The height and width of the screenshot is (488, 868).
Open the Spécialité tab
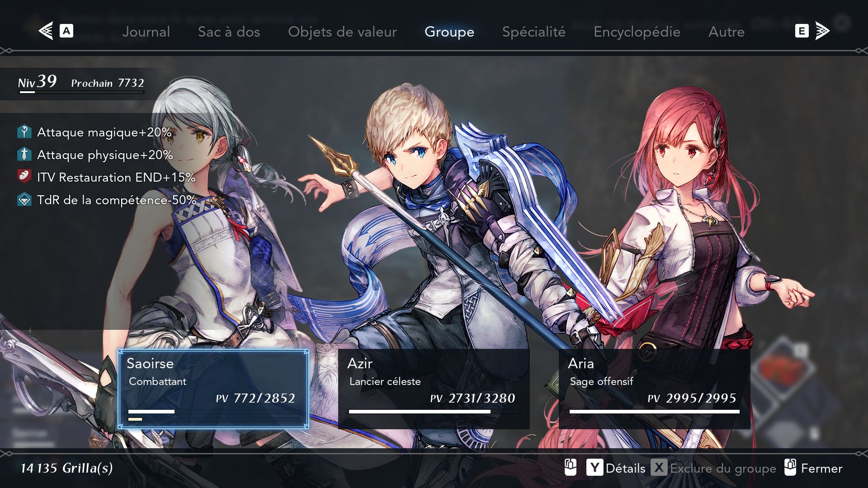[534, 32]
